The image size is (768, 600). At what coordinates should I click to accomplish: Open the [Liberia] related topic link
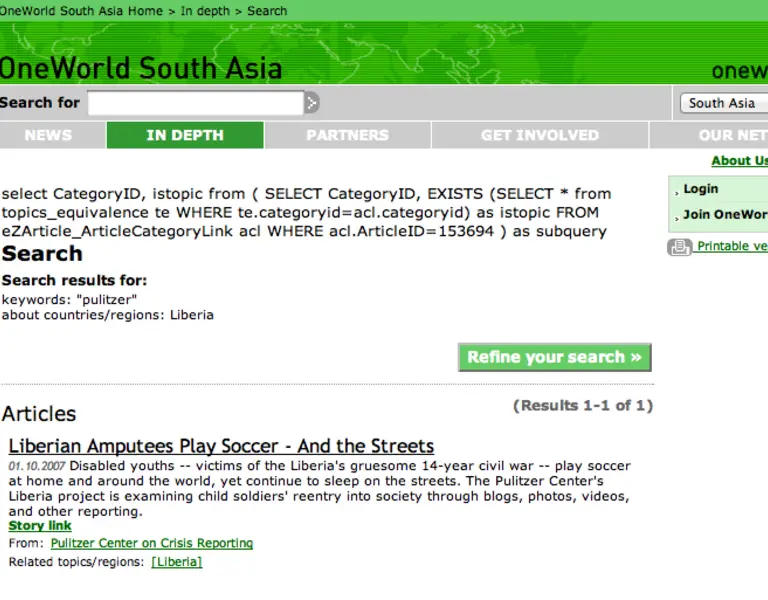point(177,562)
